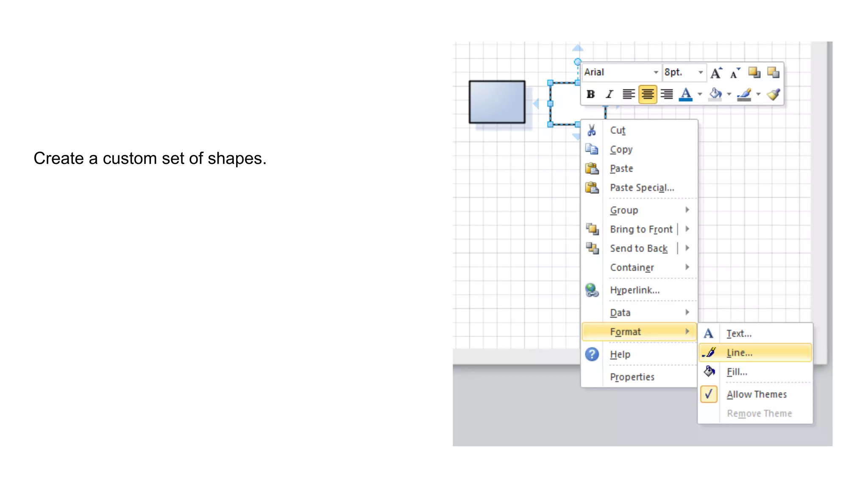Viewport: 868px width, 488px height.
Task: Click the Font Color letter A icon
Action: coord(685,94)
